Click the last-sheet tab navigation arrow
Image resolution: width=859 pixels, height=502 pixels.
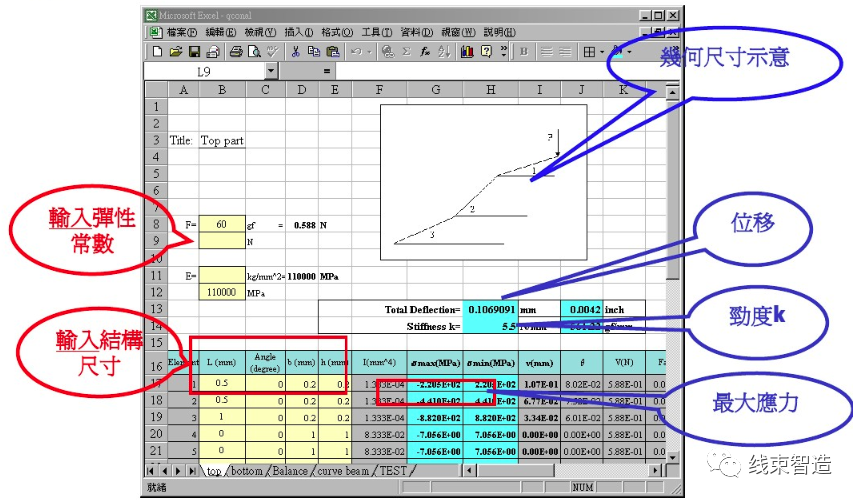tap(191, 471)
